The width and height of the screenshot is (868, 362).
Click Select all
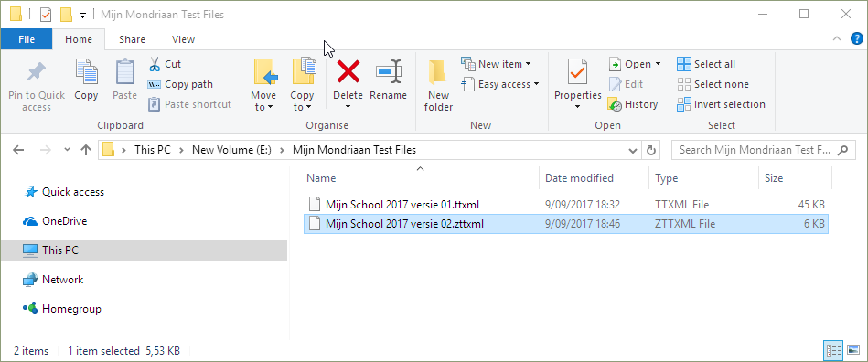click(x=706, y=64)
